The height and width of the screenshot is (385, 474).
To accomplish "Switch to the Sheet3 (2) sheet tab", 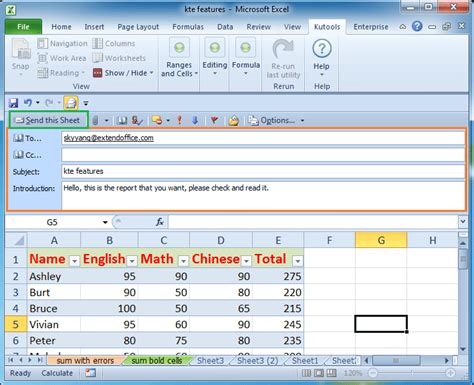I will (x=257, y=361).
